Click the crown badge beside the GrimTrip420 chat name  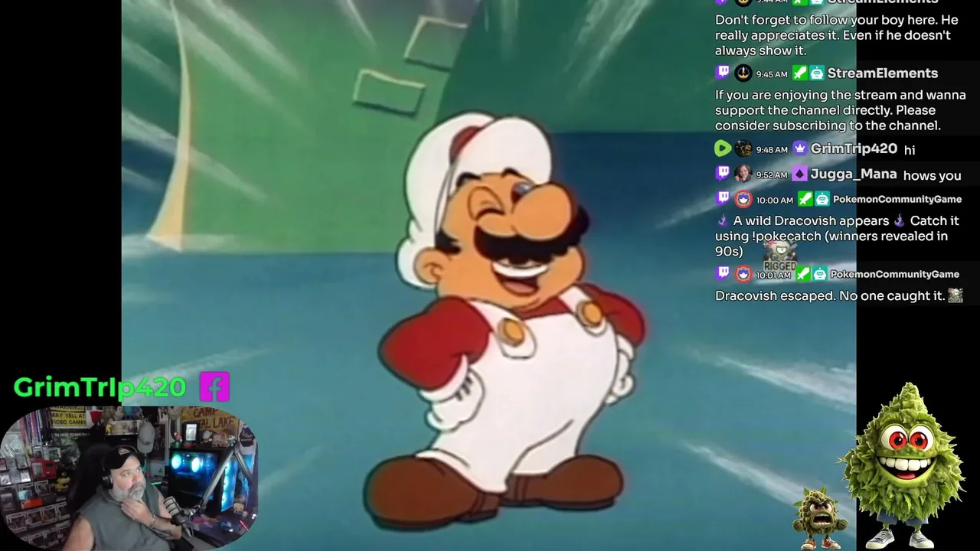[800, 148]
